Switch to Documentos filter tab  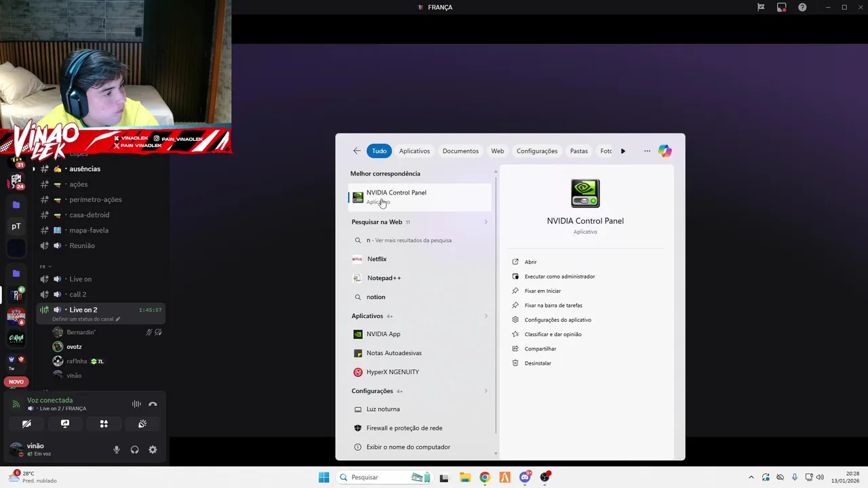click(x=460, y=151)
